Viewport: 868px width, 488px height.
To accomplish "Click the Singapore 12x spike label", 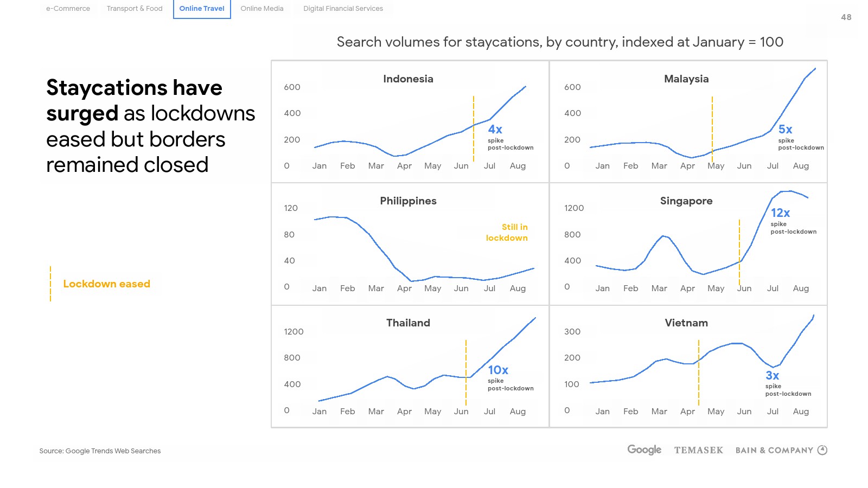I will [780, 213].
